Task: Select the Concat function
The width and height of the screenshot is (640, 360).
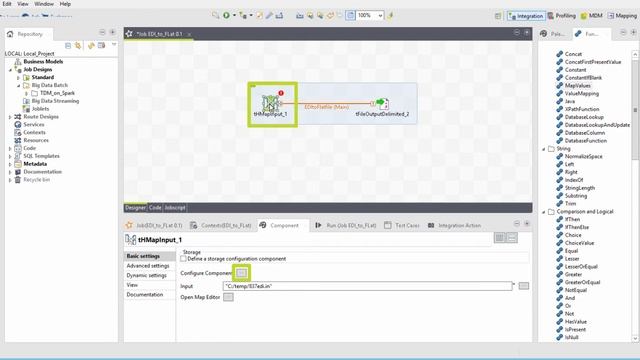Action: tap(573, 54)
